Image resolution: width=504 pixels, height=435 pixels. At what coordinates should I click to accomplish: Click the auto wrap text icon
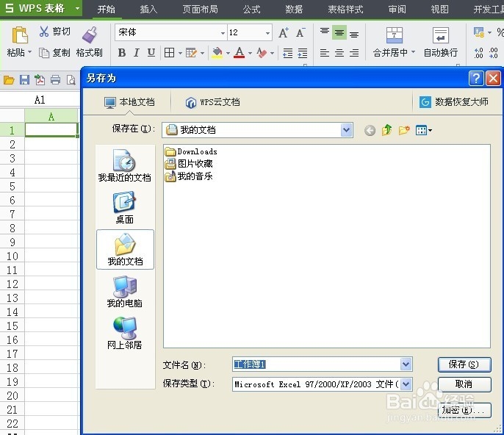441,35
